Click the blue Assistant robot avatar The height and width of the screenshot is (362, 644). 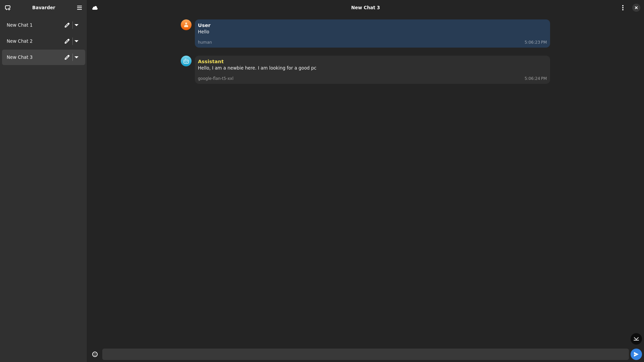click(x=186, y=61)
